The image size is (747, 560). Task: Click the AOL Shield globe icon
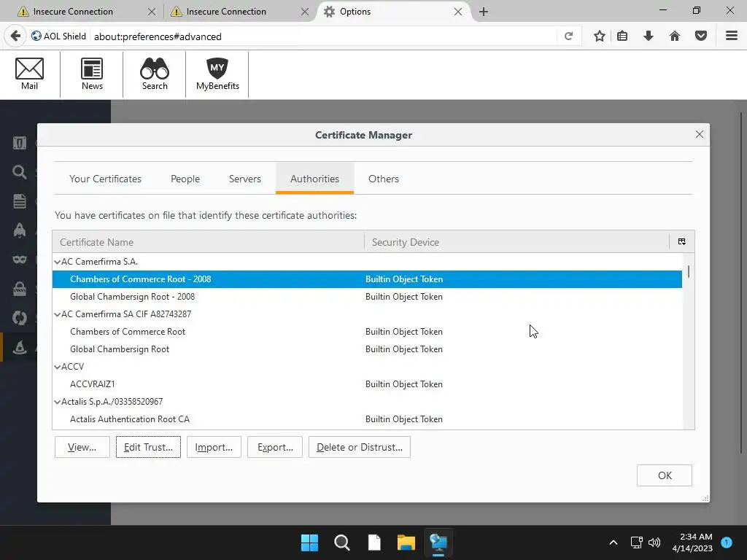(x=36, y=36)
